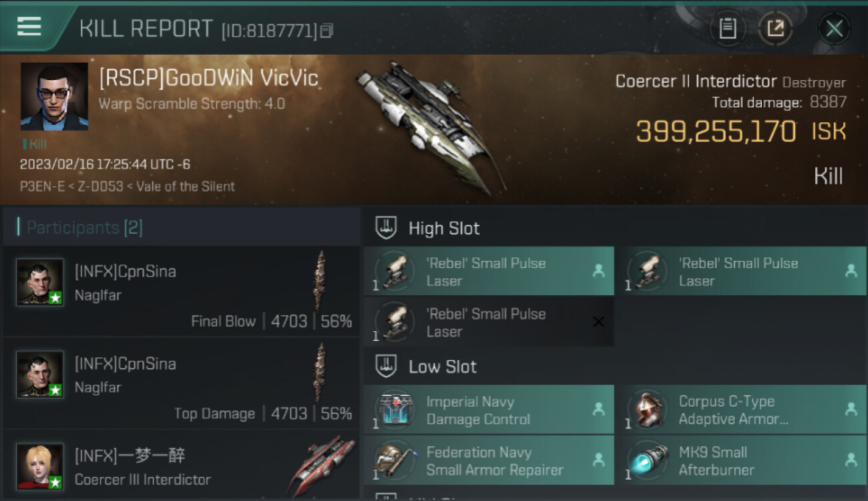
Task: Open GooDWiN VicVic pilot portrait
Action: [x=54, y=96]
